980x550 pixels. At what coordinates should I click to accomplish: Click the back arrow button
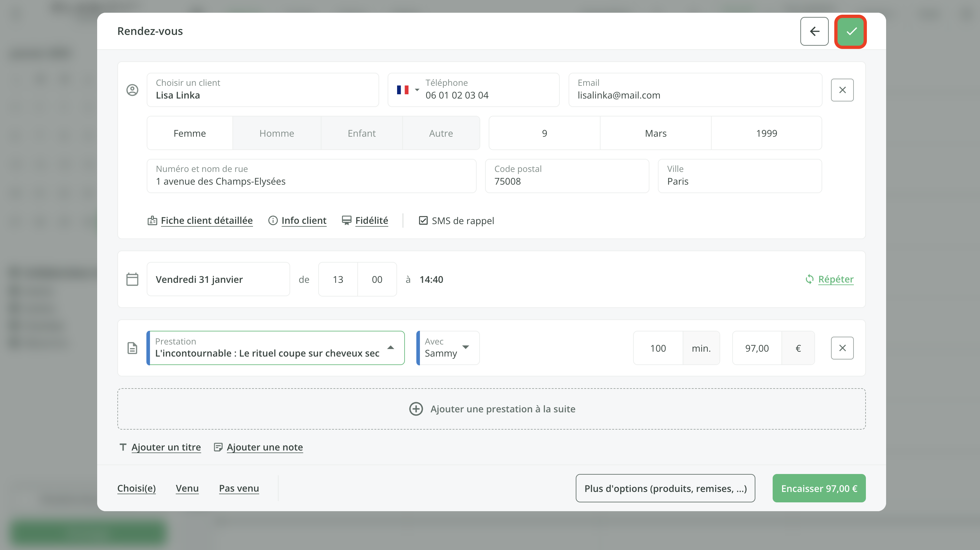814,31
